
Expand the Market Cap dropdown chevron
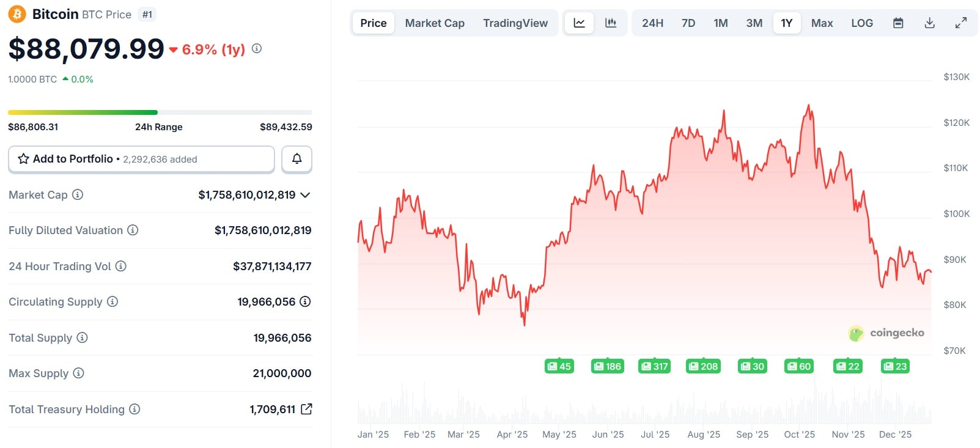point(306,195)
